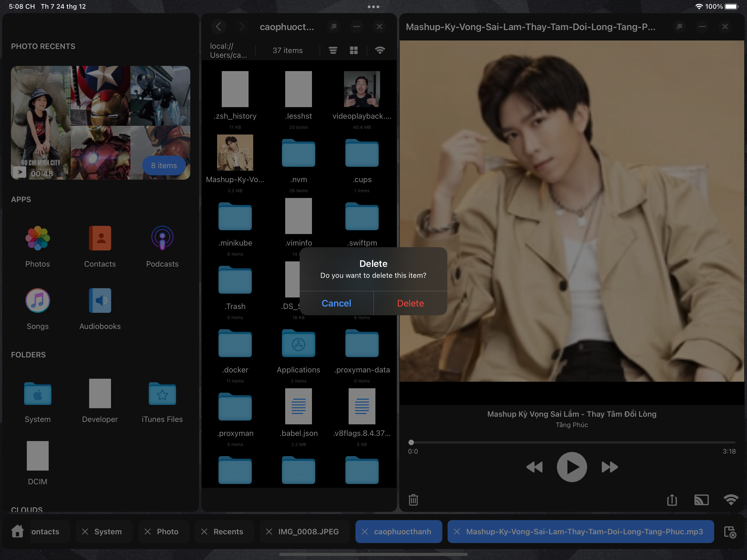Switch file browser to list view

point(333,50)
